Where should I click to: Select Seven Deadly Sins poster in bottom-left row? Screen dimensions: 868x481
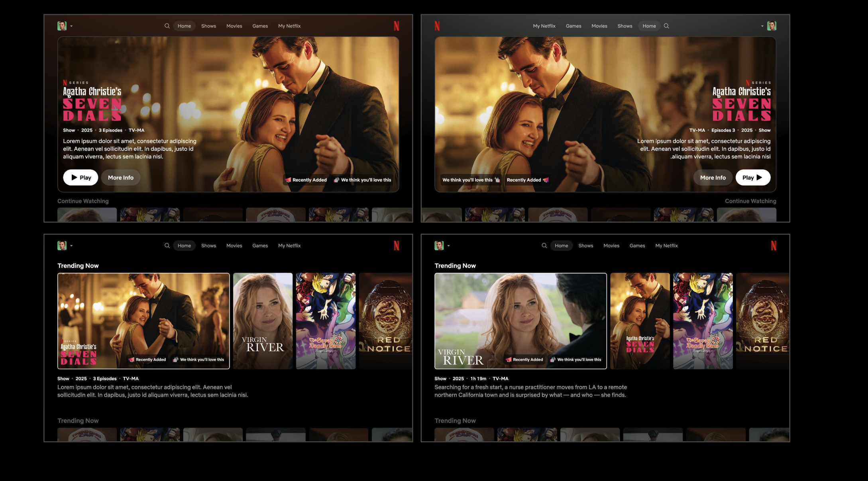click(x=326, y=321)
